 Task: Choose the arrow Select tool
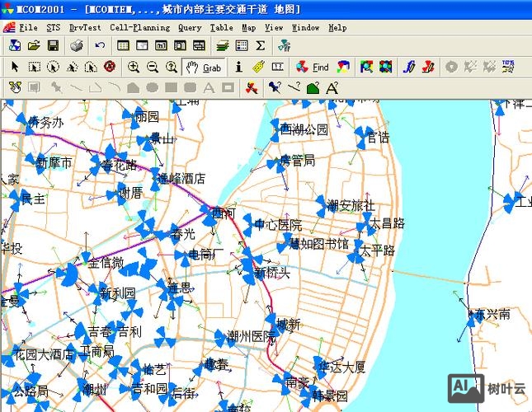15,67
